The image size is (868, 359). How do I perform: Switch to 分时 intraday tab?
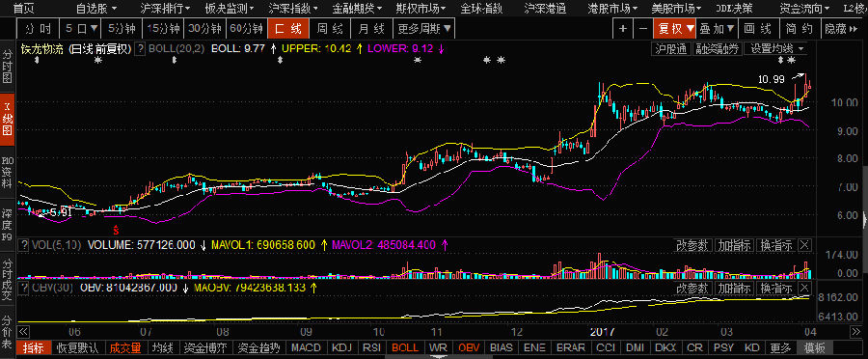coord(39,28)
